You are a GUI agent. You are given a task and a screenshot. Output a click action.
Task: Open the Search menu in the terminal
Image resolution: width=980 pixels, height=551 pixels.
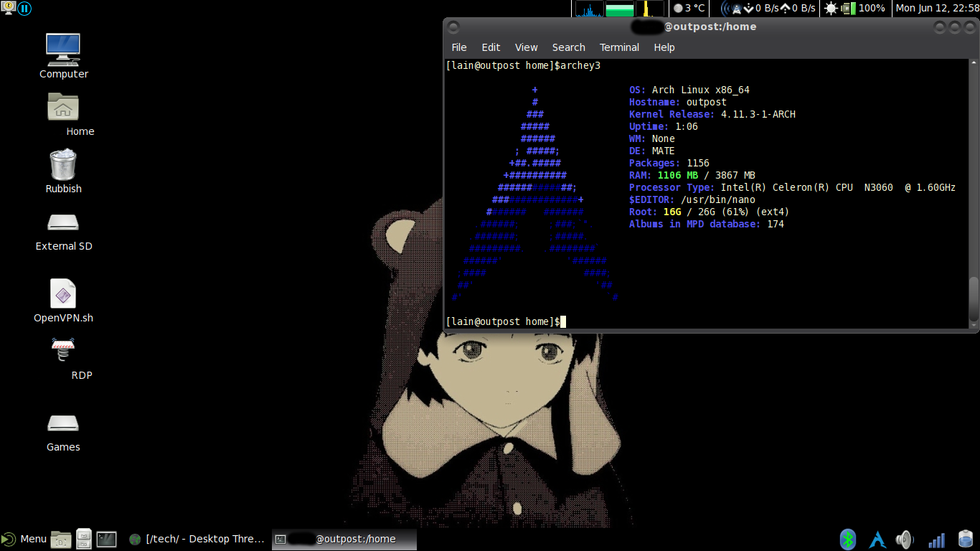pyautogui.click(x=568, y=47)
